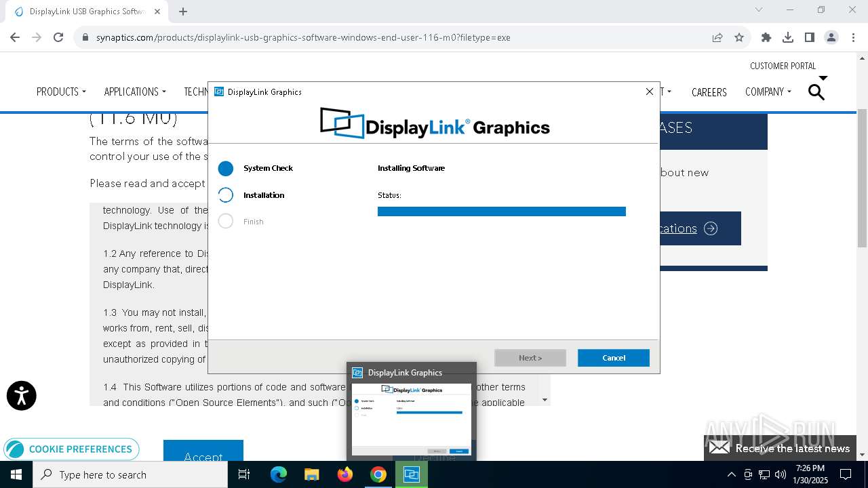868x488 pixels.
Task: Close the DisplayLink USB Graphics tab
Action: click(x=157, y=11)
